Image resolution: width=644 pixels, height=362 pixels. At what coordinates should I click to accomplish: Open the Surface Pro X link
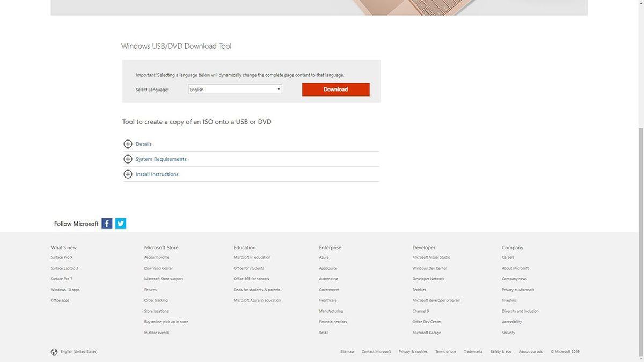(x=62, y=257)
